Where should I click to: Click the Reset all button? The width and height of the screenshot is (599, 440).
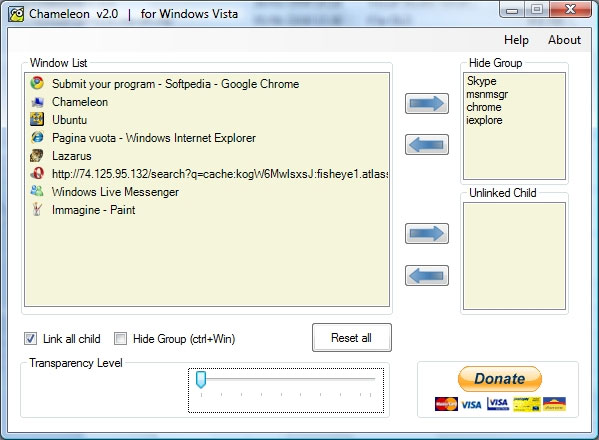pyautogui.click(x=352, y=338)
